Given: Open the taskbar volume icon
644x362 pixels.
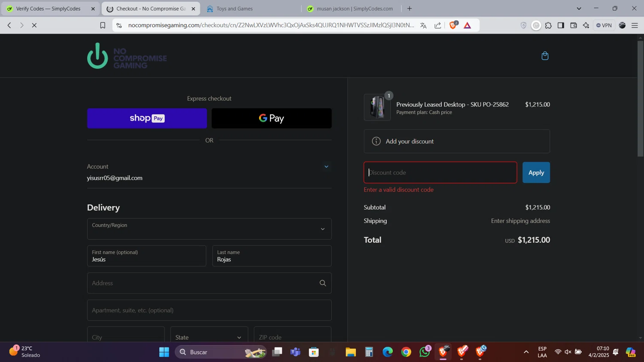Looking at the screenshot, I should pyautogui.click(x=568, y=352).
